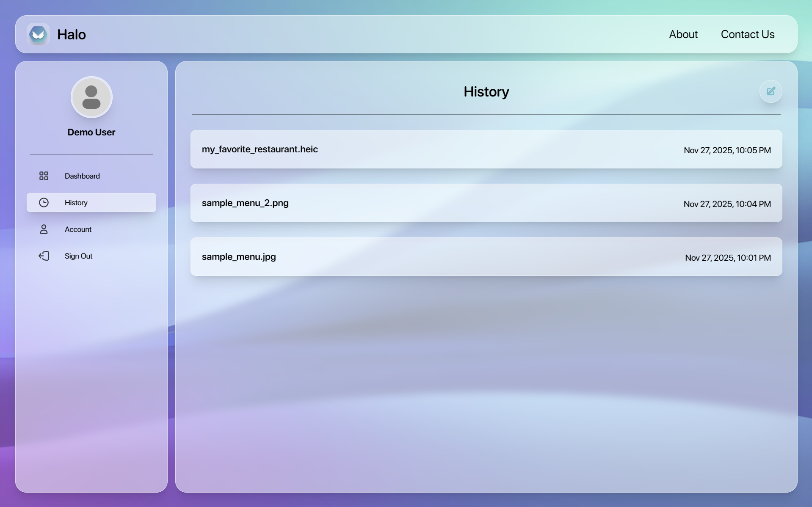
Task: Open sample_menu_2.png history entry
Action: pyautogui.click(x=486, y=203)
